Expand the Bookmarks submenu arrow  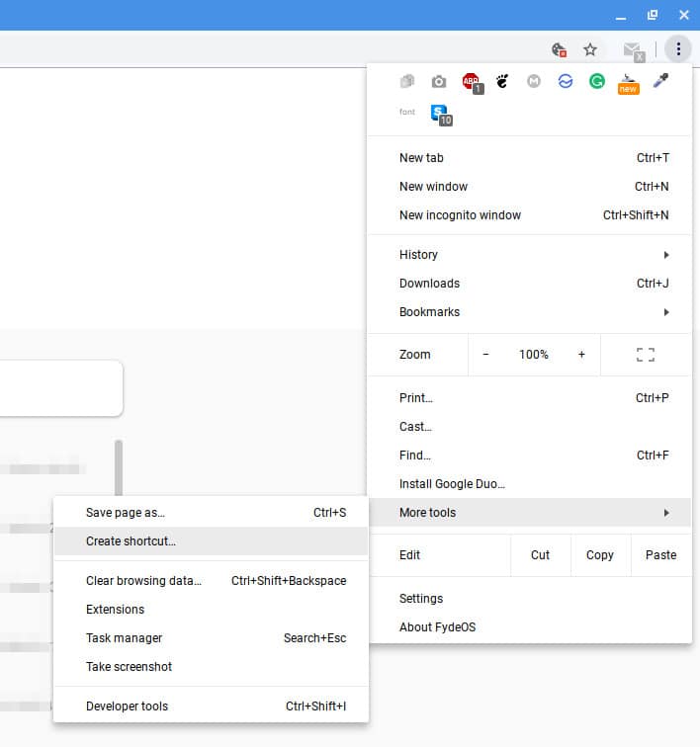[666, 312]
